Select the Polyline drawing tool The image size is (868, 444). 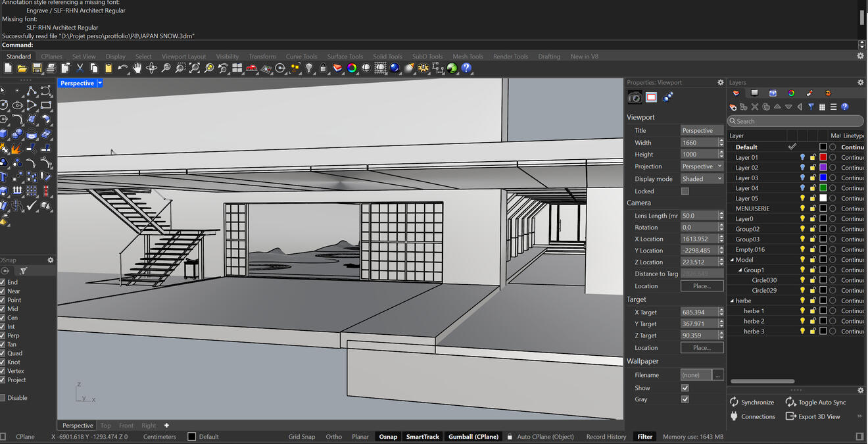pos(31,91)
